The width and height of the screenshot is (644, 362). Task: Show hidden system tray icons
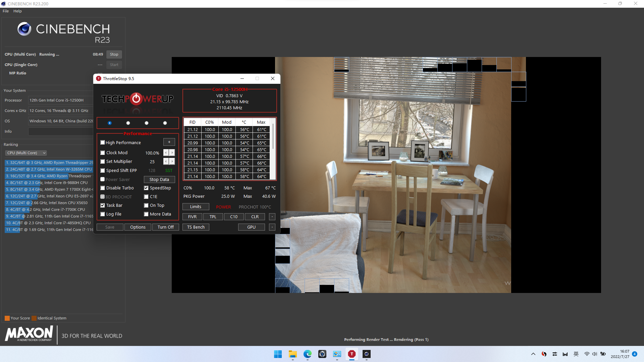point(533,354)
